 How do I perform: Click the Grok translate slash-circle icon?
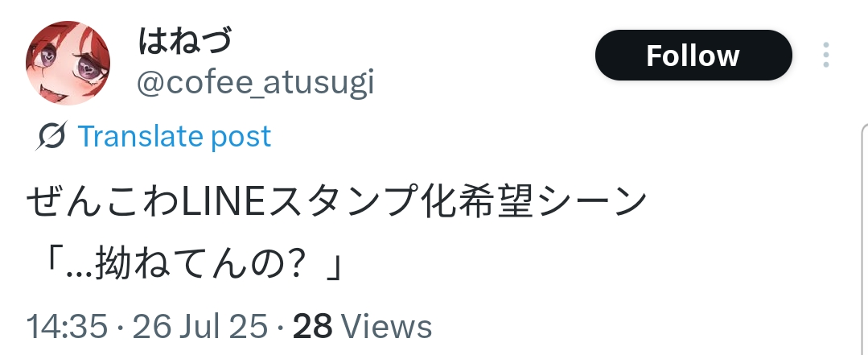coord(52,136)
